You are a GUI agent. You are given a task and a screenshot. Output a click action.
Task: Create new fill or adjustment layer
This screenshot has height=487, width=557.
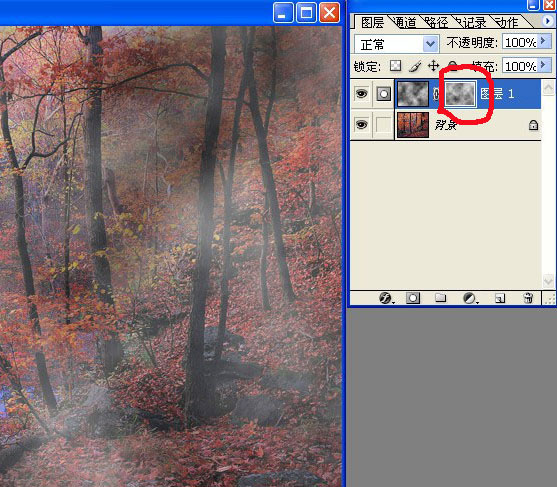click(x=470, y=298)
